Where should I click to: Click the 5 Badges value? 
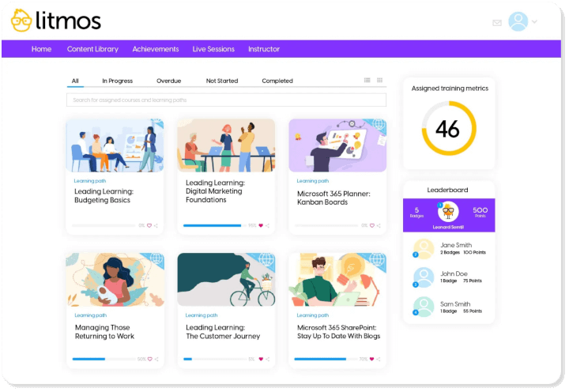[x=416, y=212]
